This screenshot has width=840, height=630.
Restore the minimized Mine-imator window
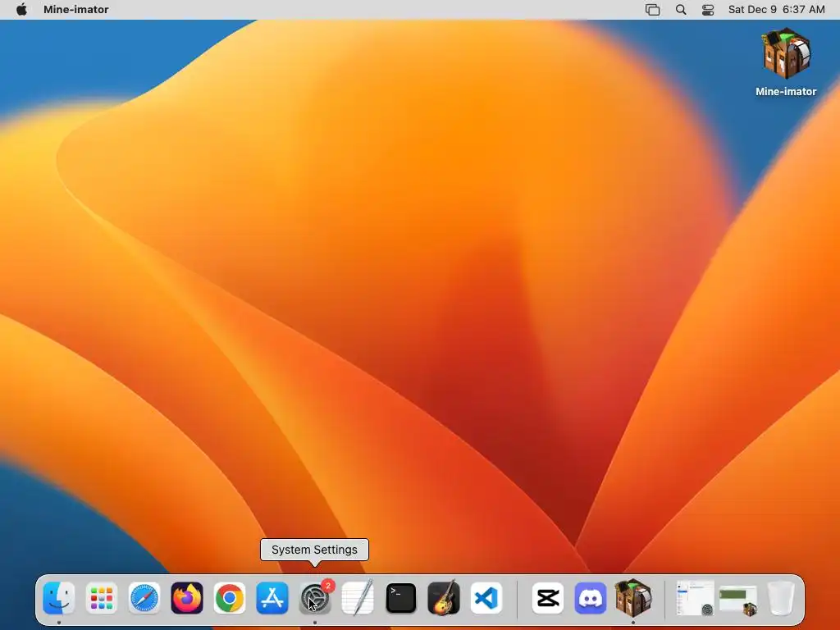[738, 600]
